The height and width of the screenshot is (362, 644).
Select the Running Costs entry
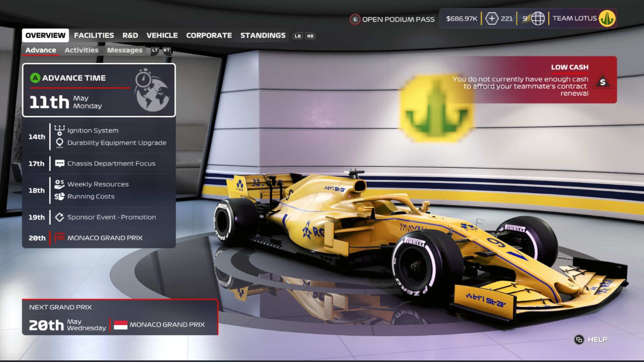coord(91,196)
